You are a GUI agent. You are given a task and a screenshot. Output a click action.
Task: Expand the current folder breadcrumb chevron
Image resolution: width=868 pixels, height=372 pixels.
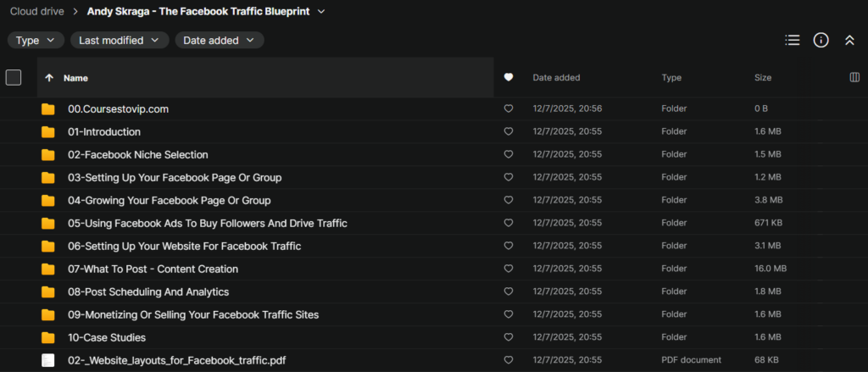pyautogui.click(x=320, y=12)
